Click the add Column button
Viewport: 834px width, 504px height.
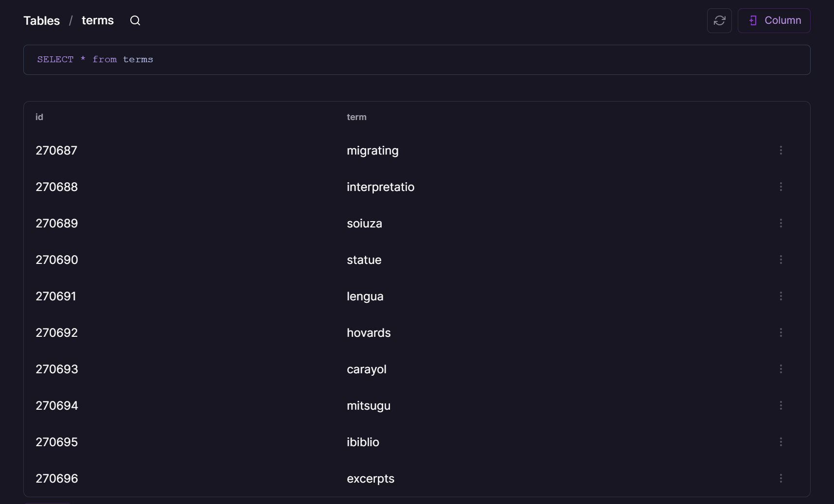point(774,20)
